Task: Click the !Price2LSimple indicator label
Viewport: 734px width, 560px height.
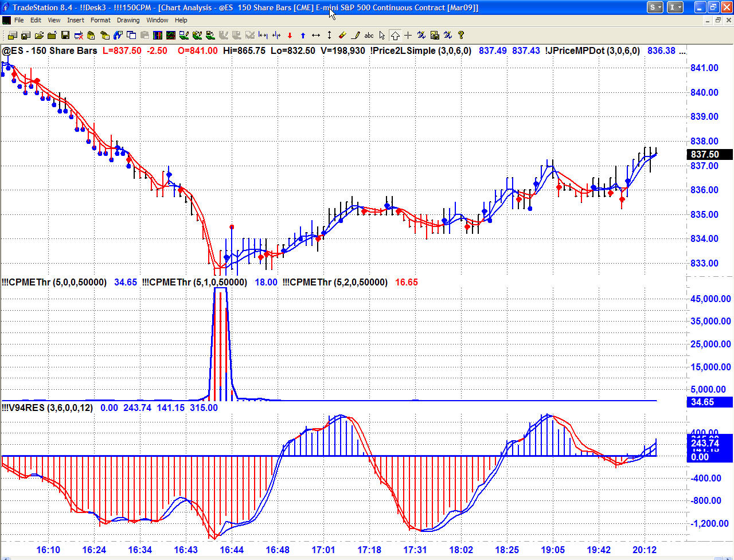Action: click(420, 50)
